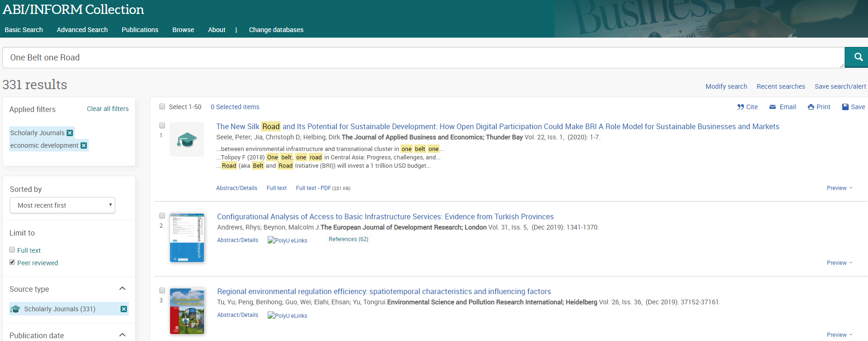Open the graduation cap icon of result 1
This screenshot has width=868, height=341.
(187, 139)
